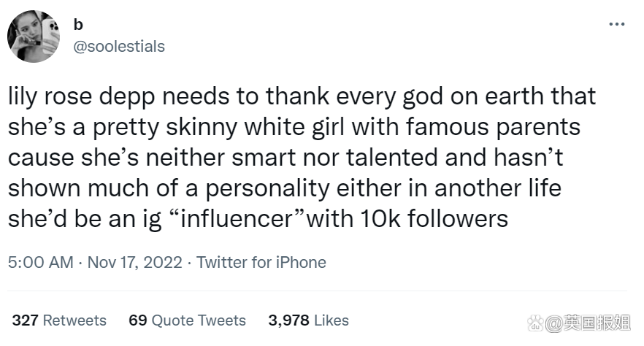This screenshot has height=346, width=644.
Task: View the Retweets list label
Action: pos(74,320)
